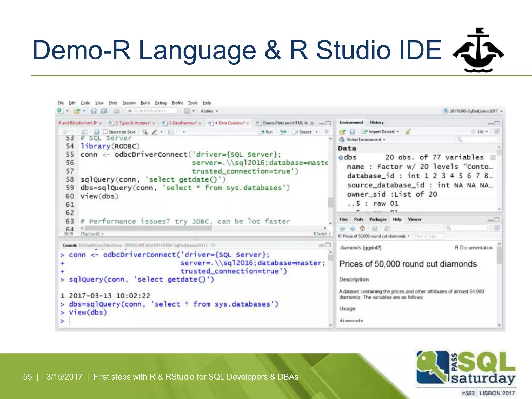Open the Session menu
532x399 pixels.
coord(129,103)
